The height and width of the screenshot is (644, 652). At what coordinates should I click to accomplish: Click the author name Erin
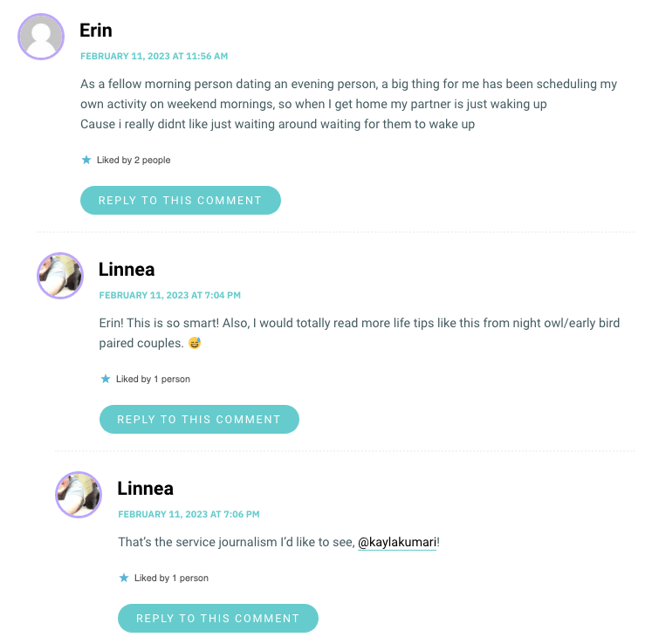click(x=96, y=31)
